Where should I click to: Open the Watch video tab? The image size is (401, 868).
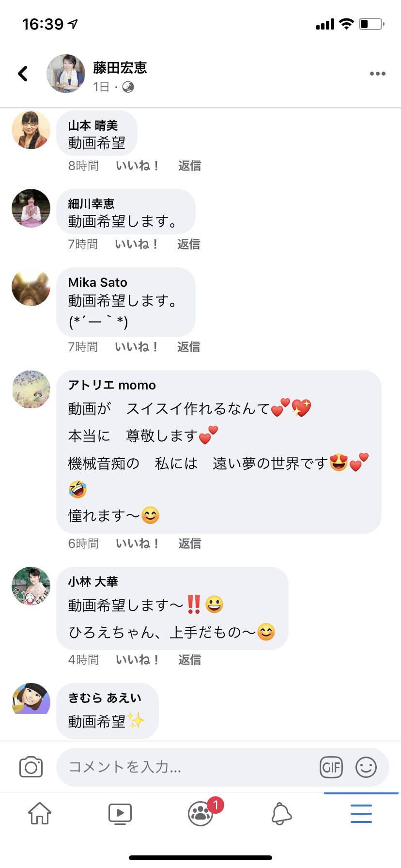pyautogui.click(x=120, y=814)
